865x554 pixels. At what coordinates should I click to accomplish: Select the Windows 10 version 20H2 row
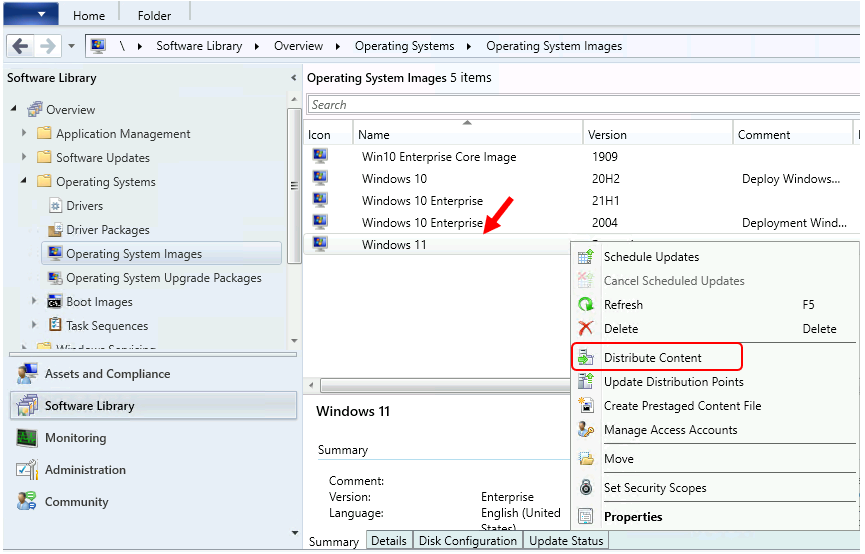(582, 179)
